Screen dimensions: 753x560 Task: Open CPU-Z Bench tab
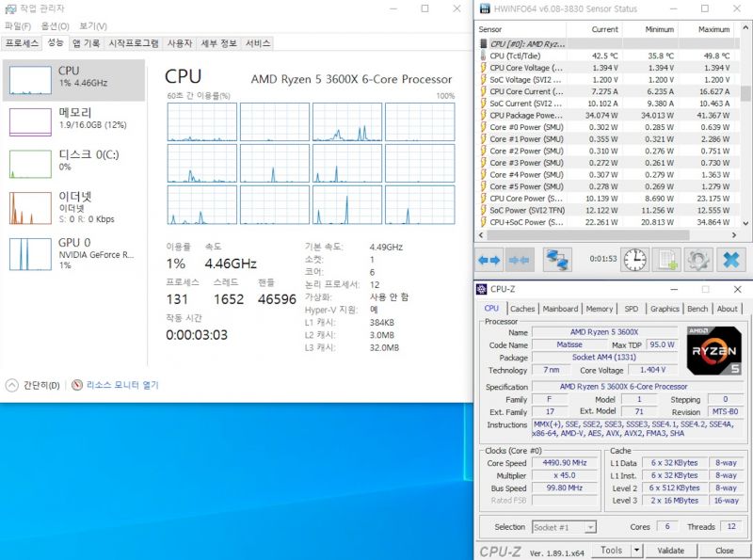[x=697, y=309]
